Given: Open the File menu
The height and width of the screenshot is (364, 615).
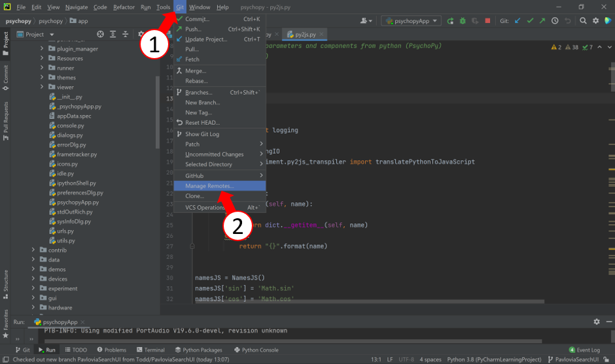Looking at the screenshot, I should click(21, 7).
